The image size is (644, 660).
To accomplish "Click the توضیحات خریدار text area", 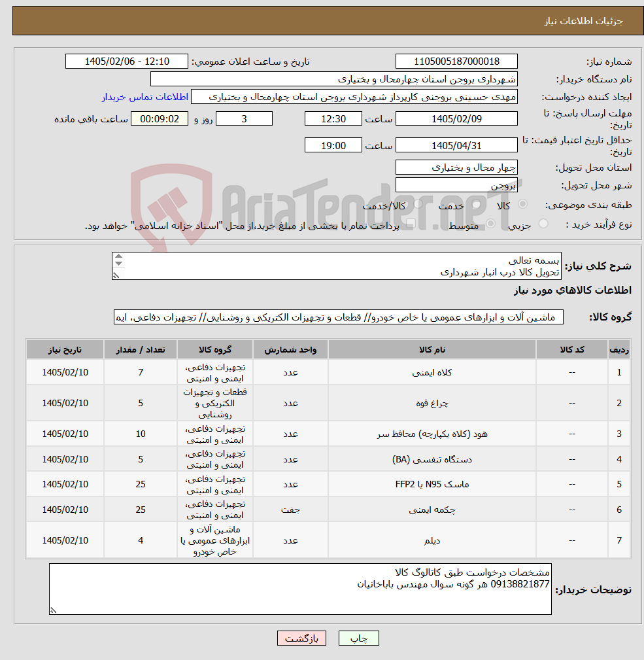I will coord(300,589).
